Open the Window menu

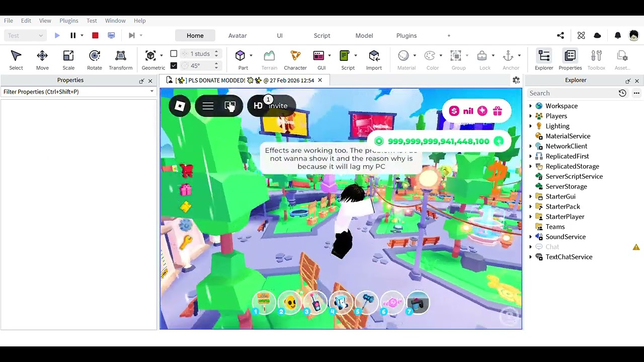(115, 21)
